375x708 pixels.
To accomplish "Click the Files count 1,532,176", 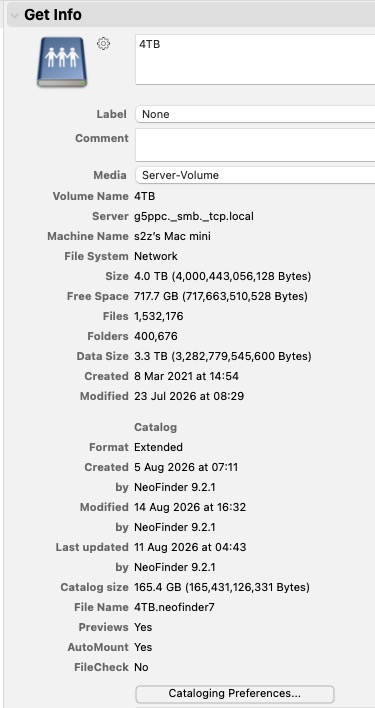I will [x=159, y=317].
